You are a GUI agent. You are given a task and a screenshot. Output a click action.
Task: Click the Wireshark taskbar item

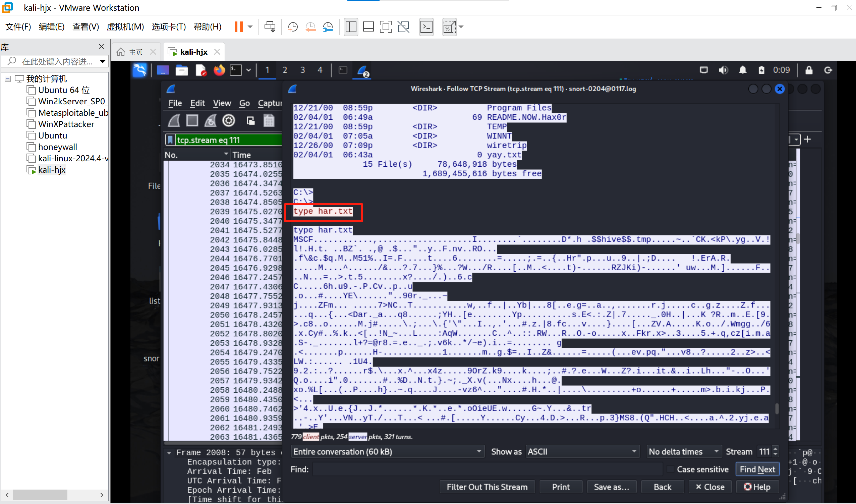[x=362, y=71]
